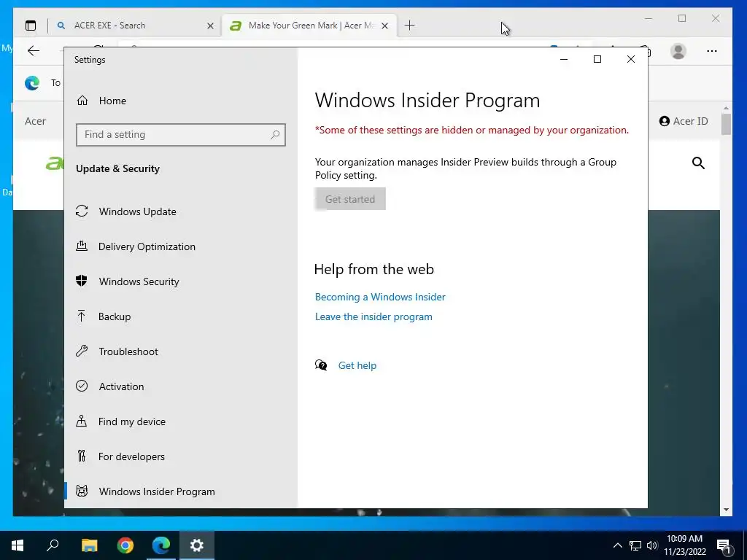The width and height of the screenshot is (747, 560).
Task: Close the Make Your Green Mark tab
Action: (385, 26)
